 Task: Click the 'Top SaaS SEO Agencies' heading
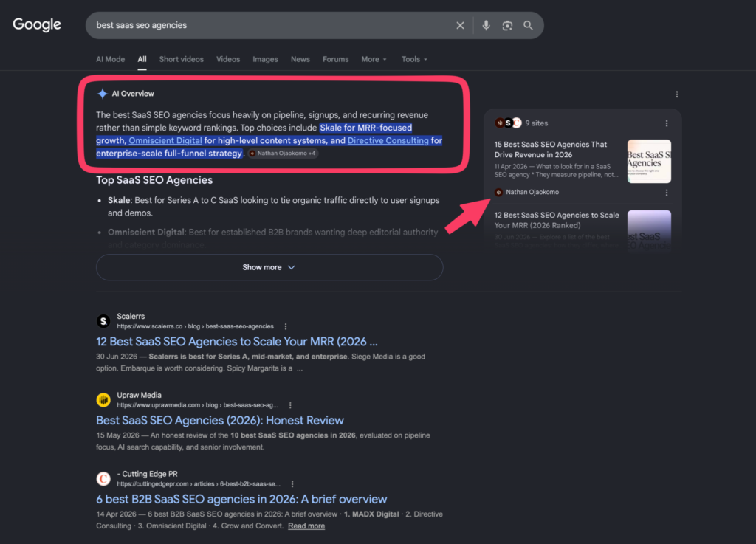(154, 180)
